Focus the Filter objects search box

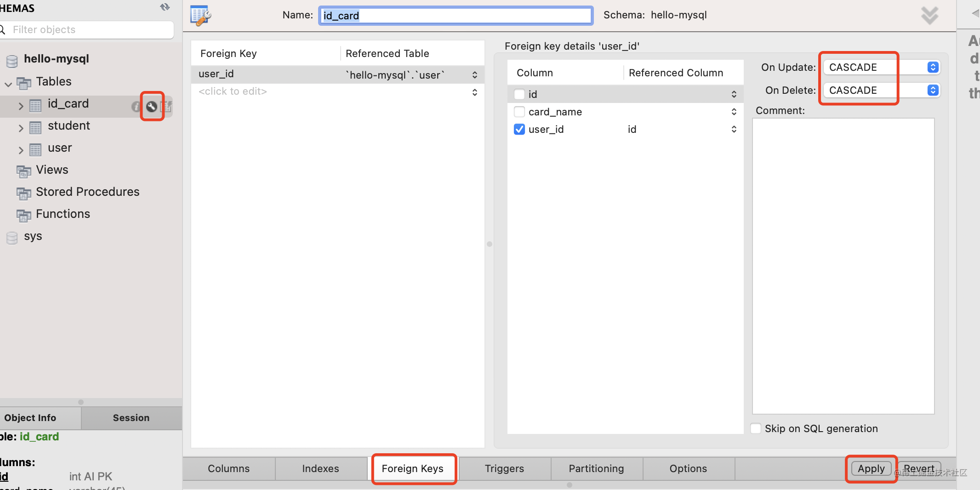[87, 29]
